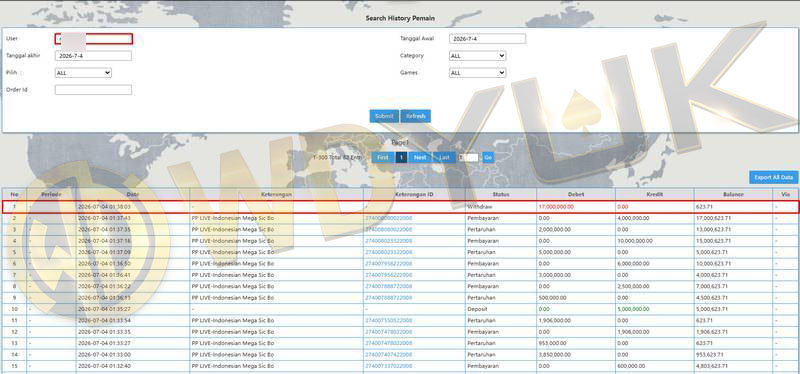Advance with the Next page button
The height and width of the screenshot is (374, 800).
420,158
